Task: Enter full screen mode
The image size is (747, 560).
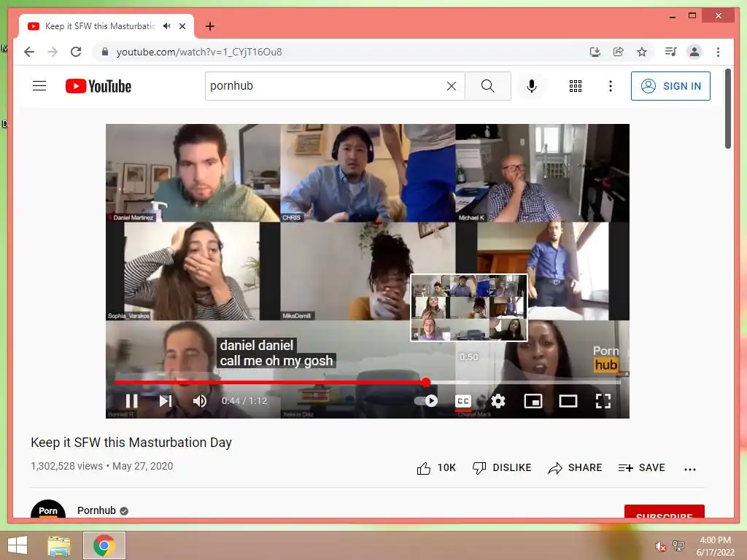Action: [603, 401]
